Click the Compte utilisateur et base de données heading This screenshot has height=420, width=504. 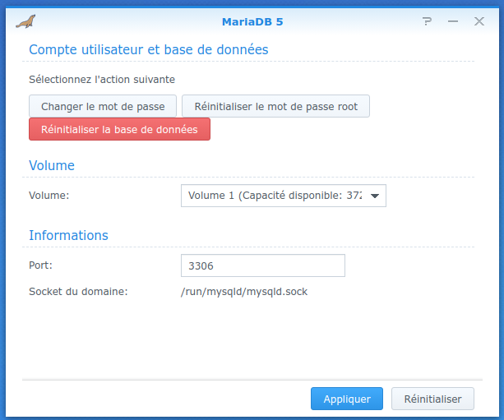point(149,49)
